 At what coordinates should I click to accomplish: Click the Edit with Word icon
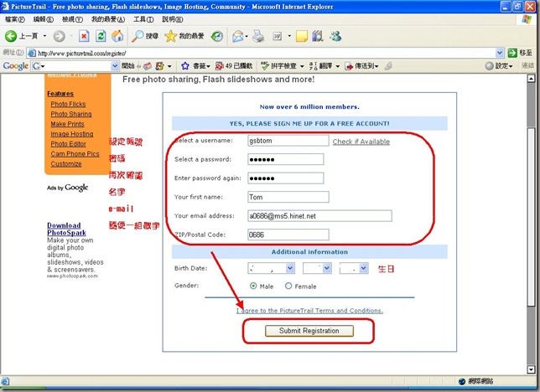(278, 36)
